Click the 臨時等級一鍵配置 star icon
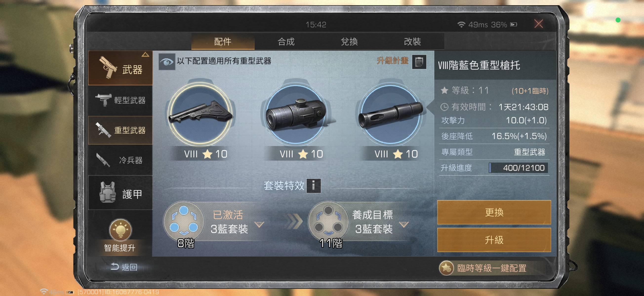644x296 pixels. (x=446, y=268)
